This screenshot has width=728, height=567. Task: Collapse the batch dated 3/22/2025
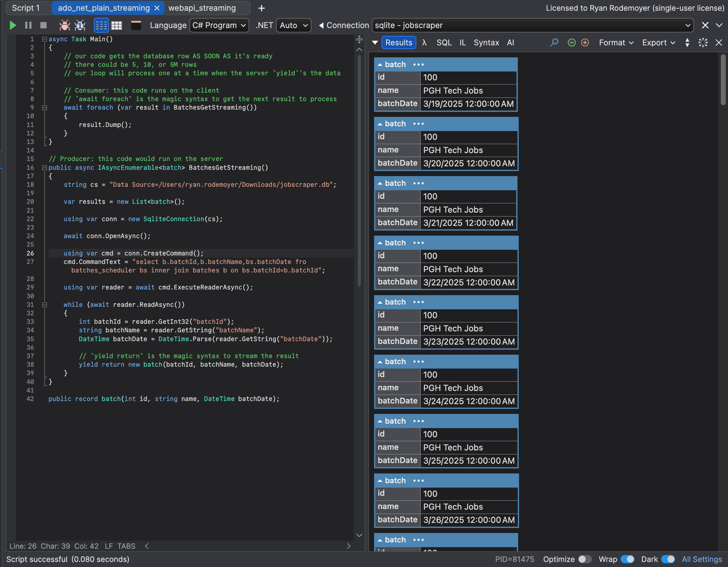[380, 243]
